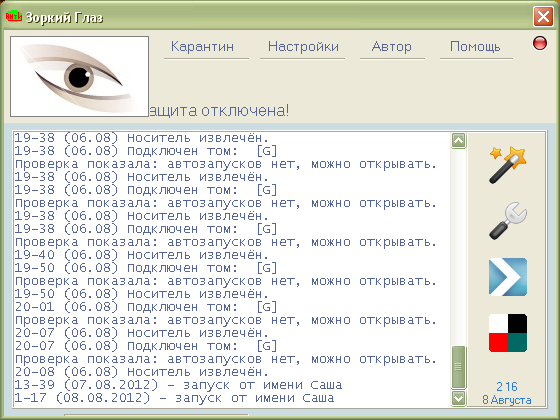The height and width of the screenshot is (420, 560).
Task: Select the blue chevron arrow icon
Action: coord(508,277)
